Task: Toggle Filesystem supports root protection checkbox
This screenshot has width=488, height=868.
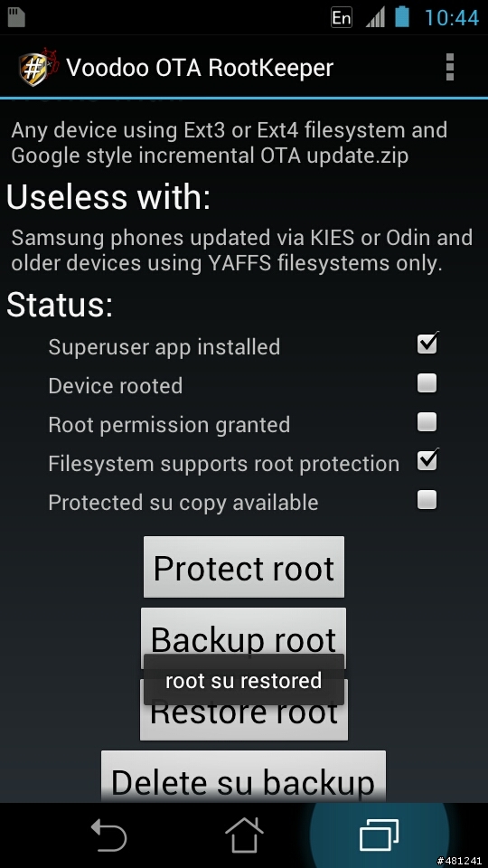Action: tap(427, 460)
